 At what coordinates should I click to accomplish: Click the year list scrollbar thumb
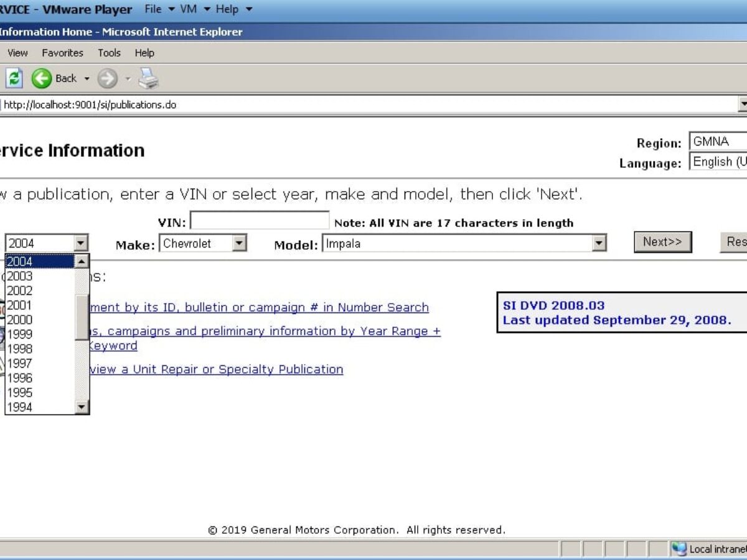click(82, 317)
